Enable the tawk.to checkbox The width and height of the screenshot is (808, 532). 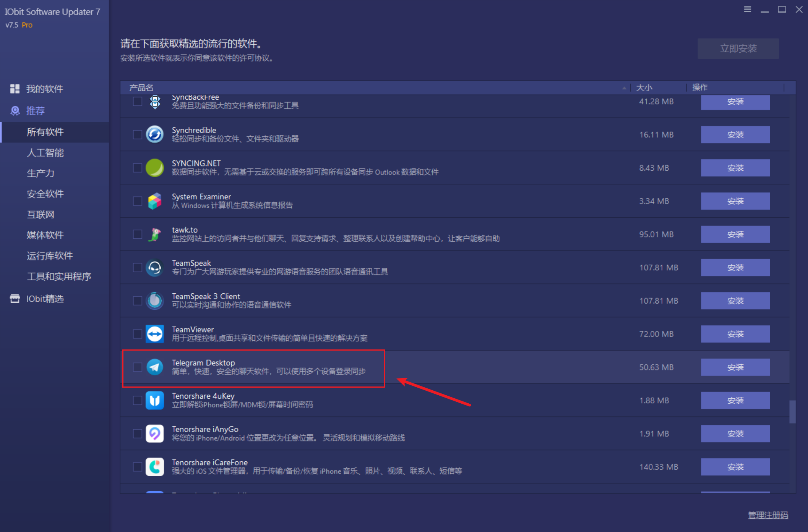tap(138, 234)
